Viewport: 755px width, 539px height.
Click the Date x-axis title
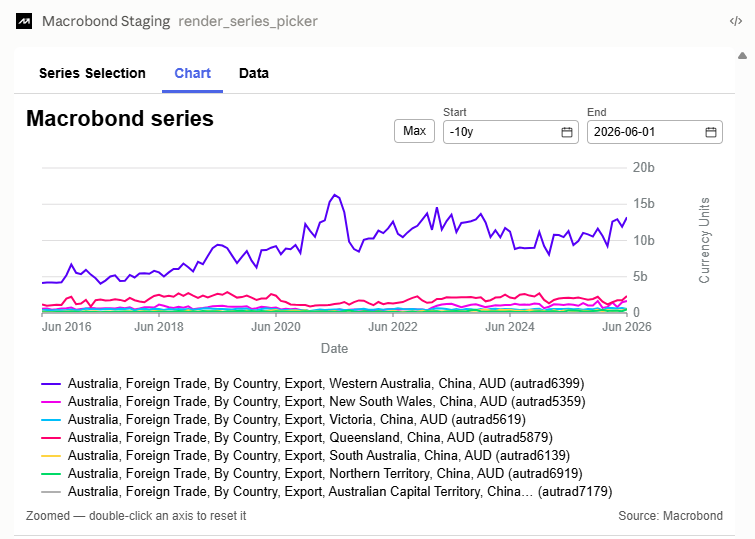point(334,348)
